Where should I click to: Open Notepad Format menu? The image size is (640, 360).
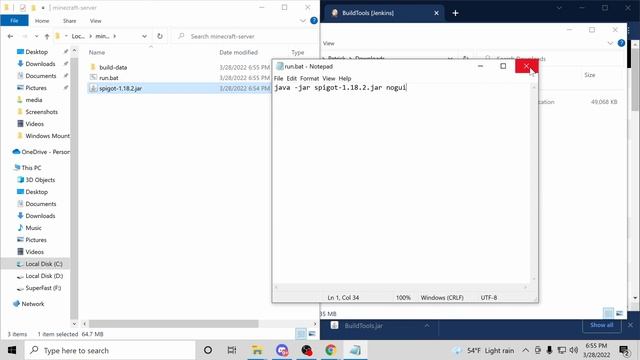tap(309, 78)
